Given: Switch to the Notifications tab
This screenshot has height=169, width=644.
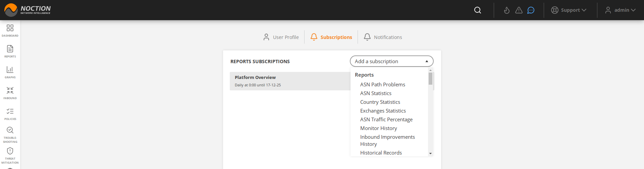Looking at the screenshot, I should (x=383, y=37).
